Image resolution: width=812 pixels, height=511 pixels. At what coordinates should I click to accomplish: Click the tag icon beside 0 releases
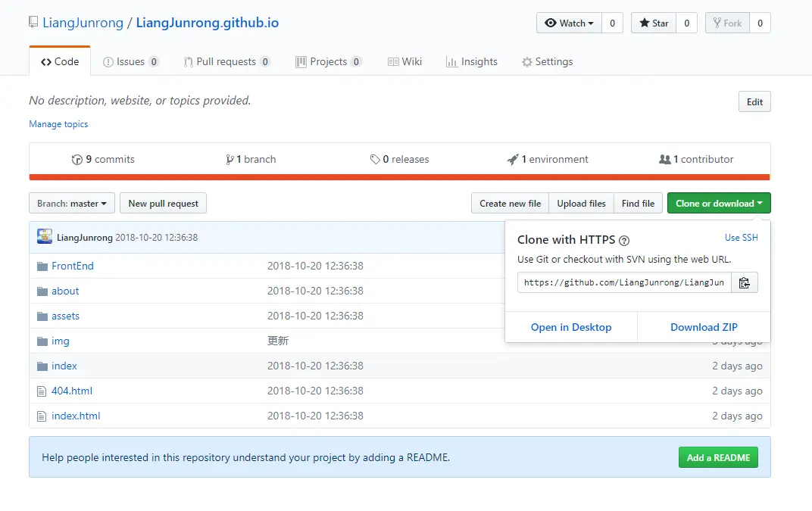[375, 160]
